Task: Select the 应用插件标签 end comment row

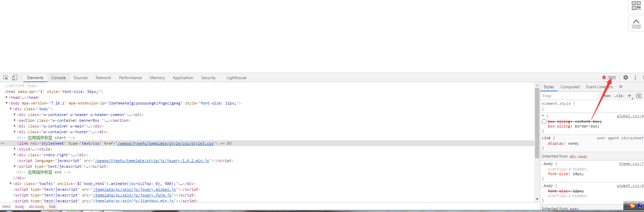Action: 267,172
